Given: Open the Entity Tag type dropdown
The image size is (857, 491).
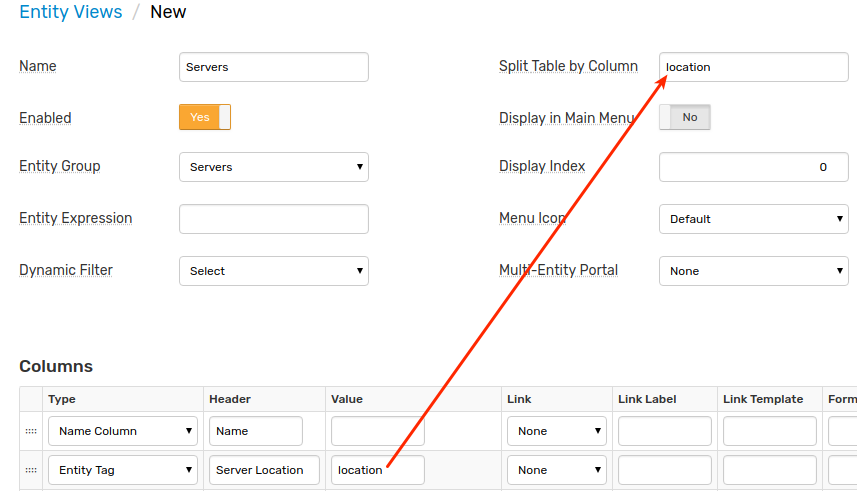Looking at the screenshot, I should pos(123,470).
